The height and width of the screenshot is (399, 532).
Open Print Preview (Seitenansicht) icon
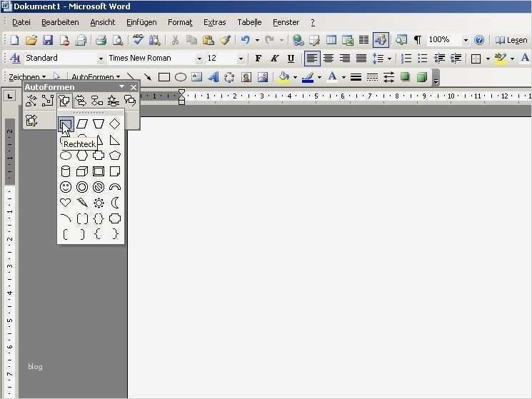(118, 40)
